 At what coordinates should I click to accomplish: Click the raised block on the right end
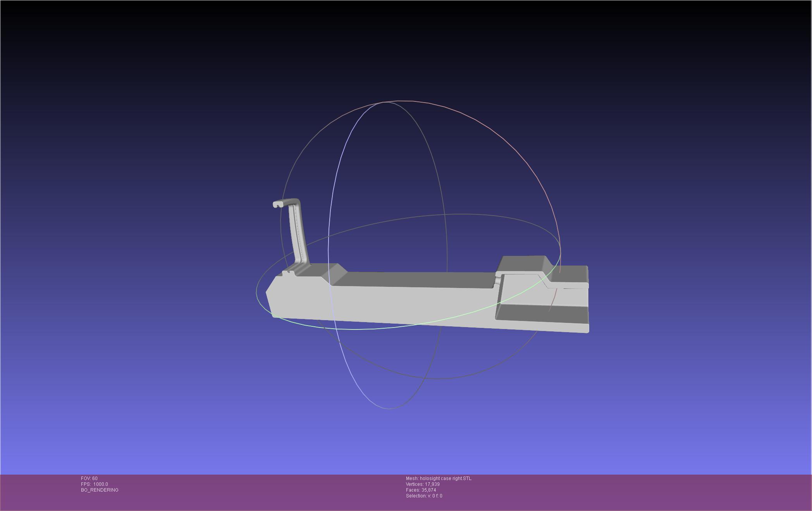pyautogui.click(x=521, y=264)
